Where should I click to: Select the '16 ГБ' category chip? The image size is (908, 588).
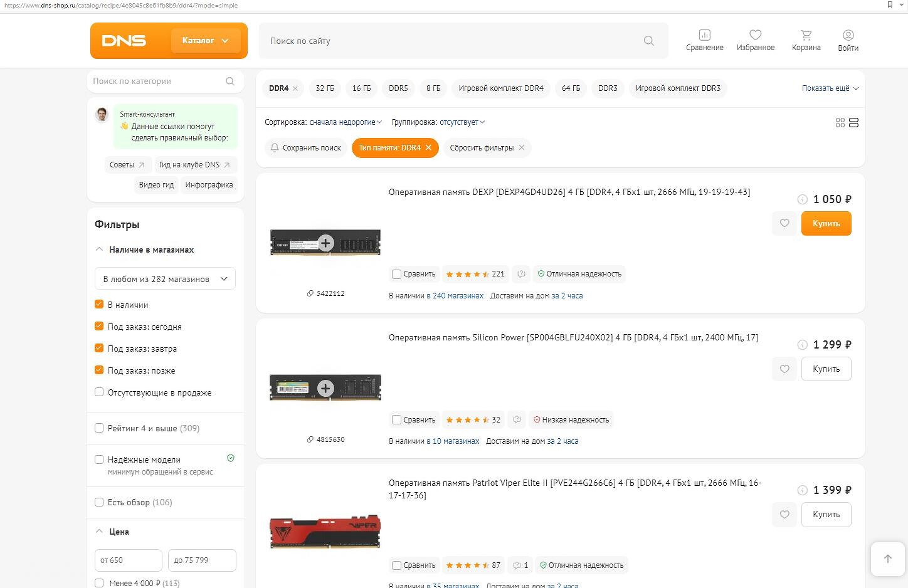pyautogui.click(x=362, y=88)
